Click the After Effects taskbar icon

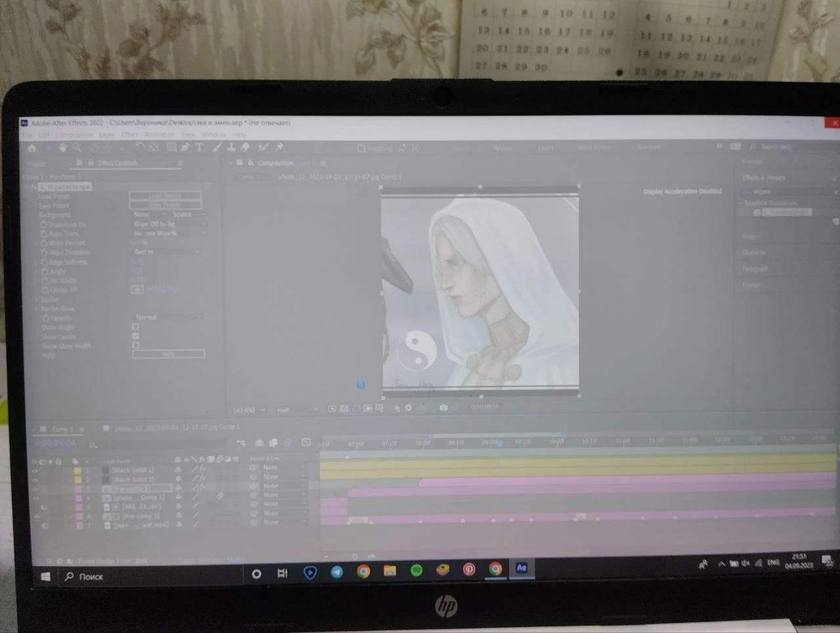tap(522, 568)
